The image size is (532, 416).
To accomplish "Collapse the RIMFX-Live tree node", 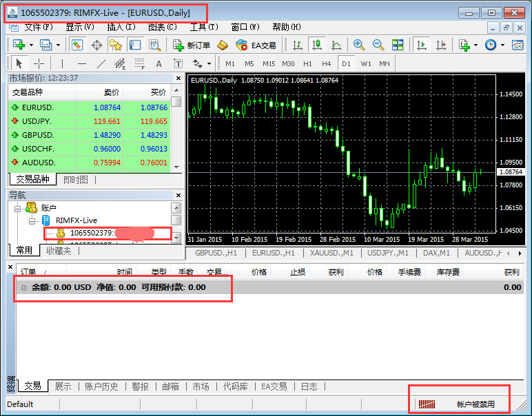I will click(32, 221).
